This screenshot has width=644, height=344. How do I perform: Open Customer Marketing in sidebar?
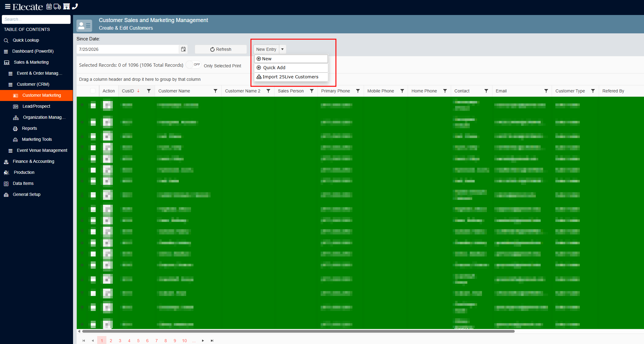36,95
